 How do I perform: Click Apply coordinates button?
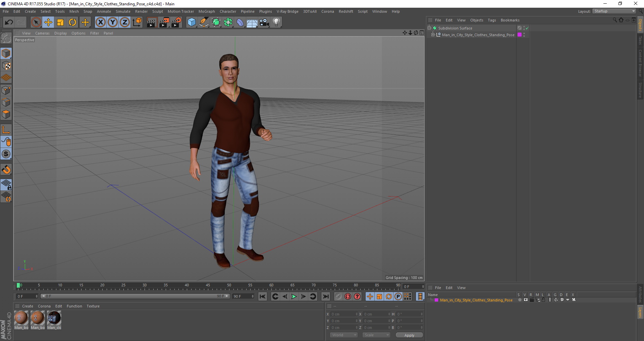(409, 335)
